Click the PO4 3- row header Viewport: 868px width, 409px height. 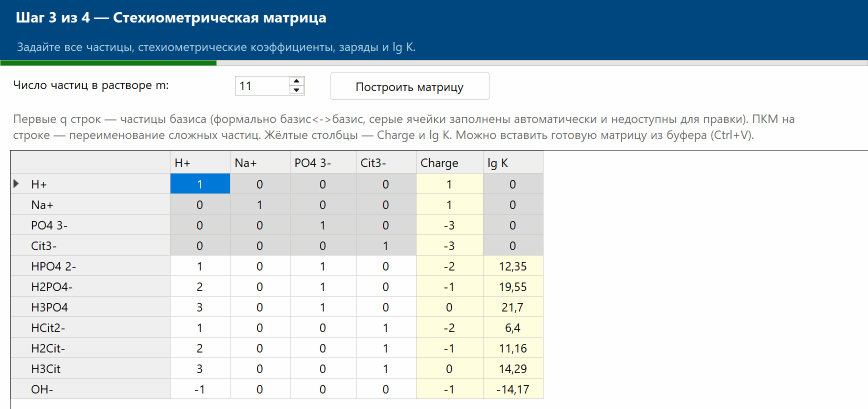click(x=91, y=225)
